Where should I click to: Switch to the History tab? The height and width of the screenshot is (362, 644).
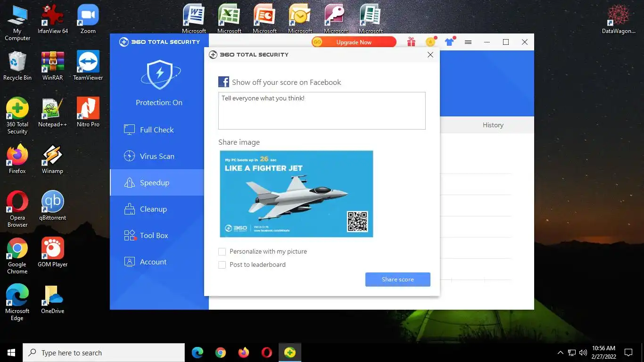pos(493,125)
